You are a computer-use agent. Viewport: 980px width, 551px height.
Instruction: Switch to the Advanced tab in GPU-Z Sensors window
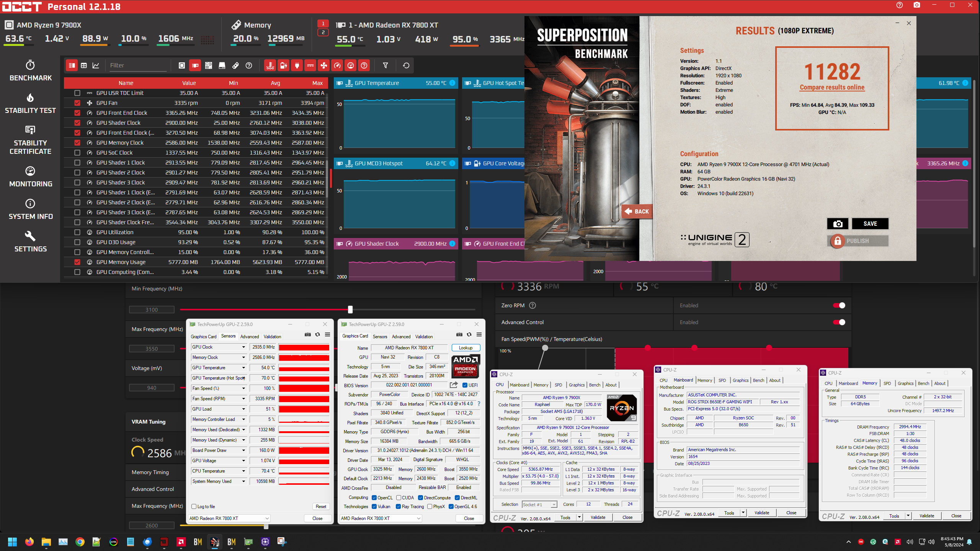[250, 337]
